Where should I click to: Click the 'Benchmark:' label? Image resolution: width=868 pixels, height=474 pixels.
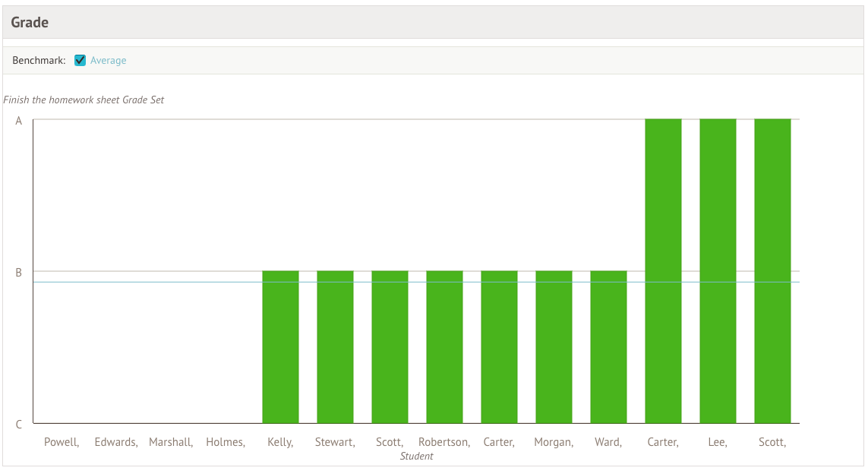39,60
